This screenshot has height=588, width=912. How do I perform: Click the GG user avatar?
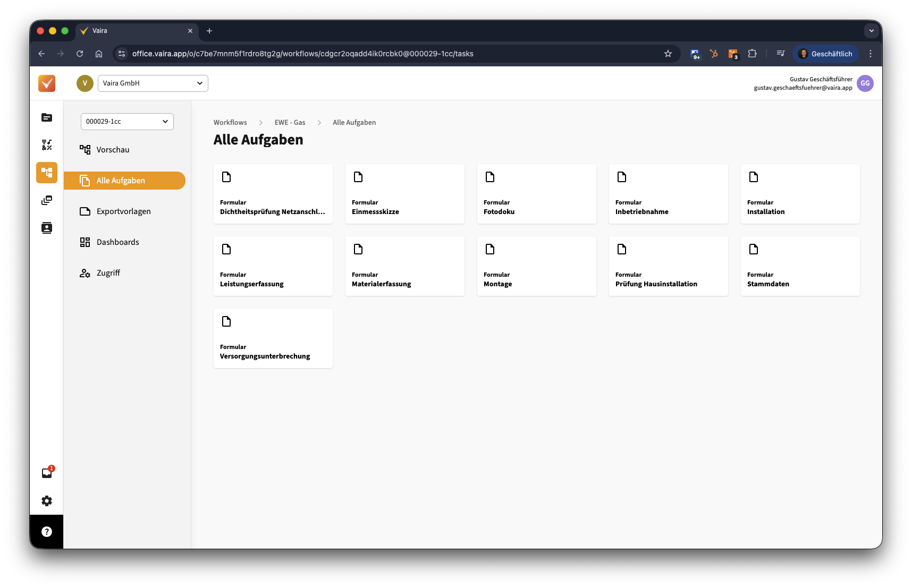click(865, 83)
